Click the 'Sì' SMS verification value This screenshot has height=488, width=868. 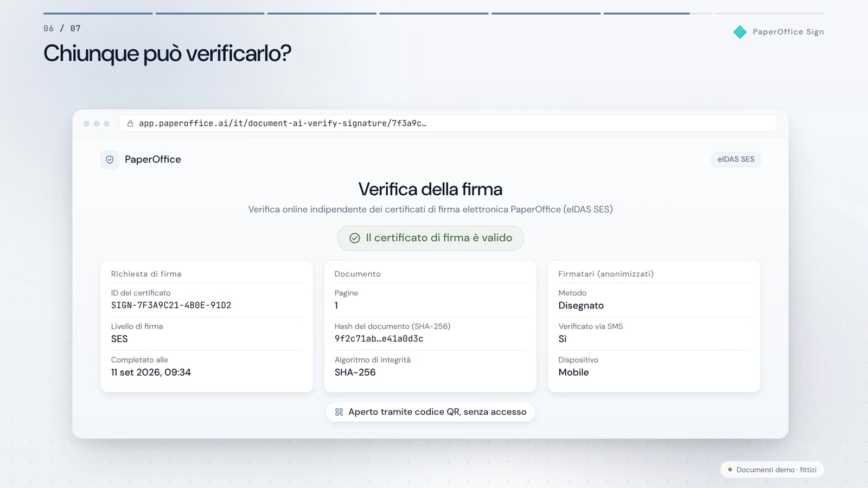pyautogui.click(x=563, y=339)
